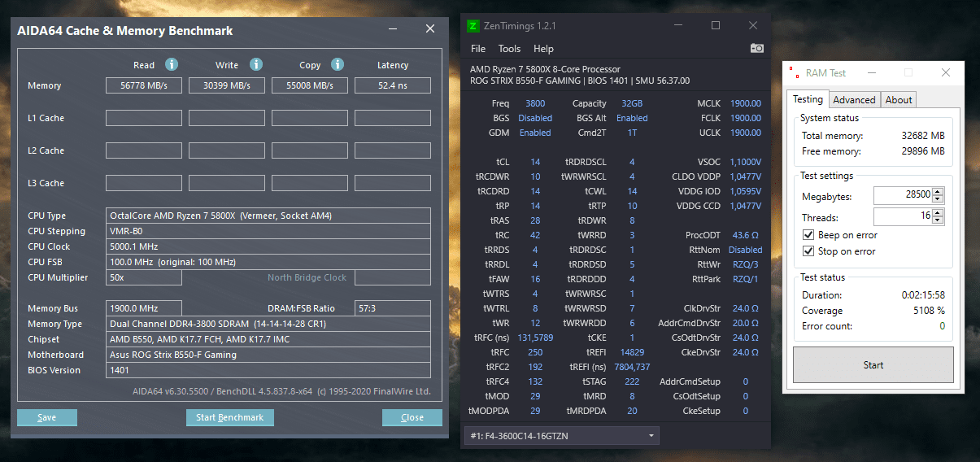The width and height of the screenshot is (980, 462).
Task: Click the Memory Copy value 55008 MB/s
Action: [x=310, y=85]
